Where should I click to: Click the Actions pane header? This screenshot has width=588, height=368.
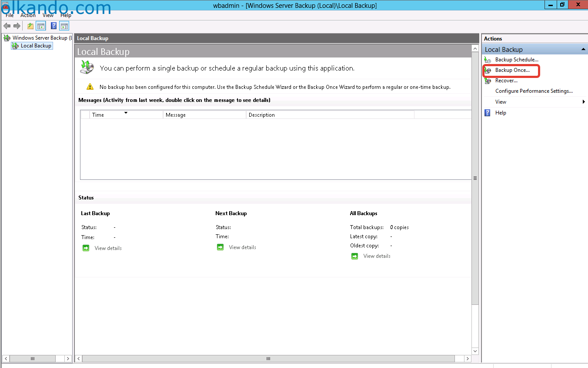click(x=535, y=39)
